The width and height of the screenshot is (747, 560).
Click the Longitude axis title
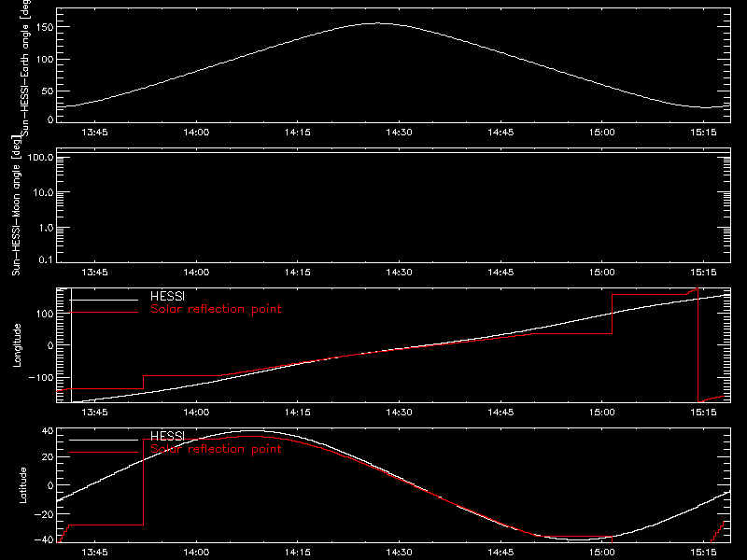click(x=17, y=345)
